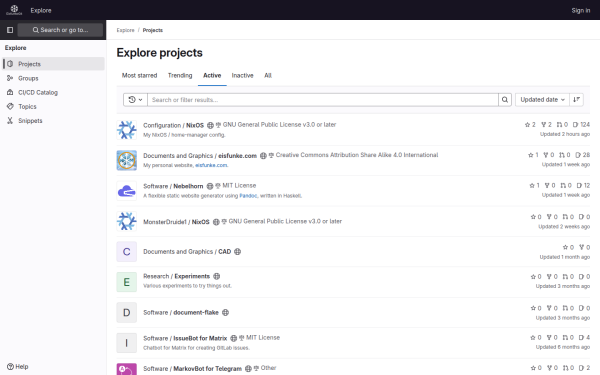This screenshot has height=375, width=600.
Task: Open the Updated date sort dropdown
Action: coord(542,100)
